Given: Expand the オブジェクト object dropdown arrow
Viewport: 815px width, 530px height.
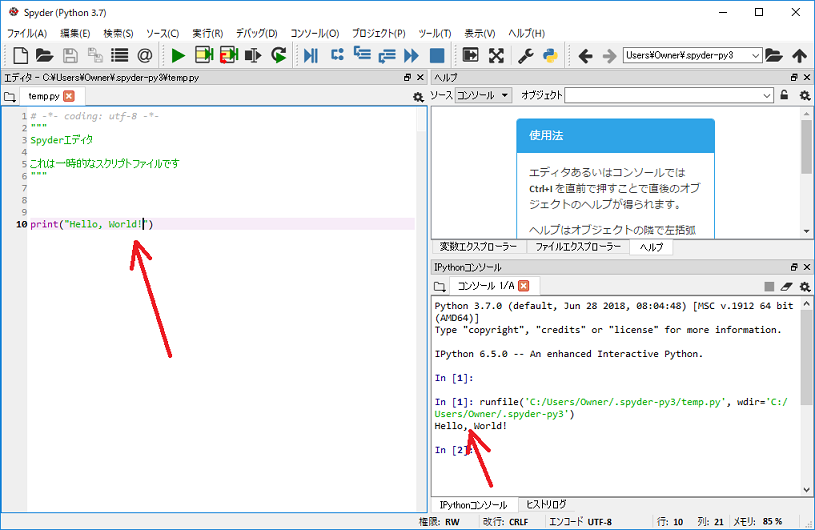Looking at the screenshot, I should click(767, 96).
